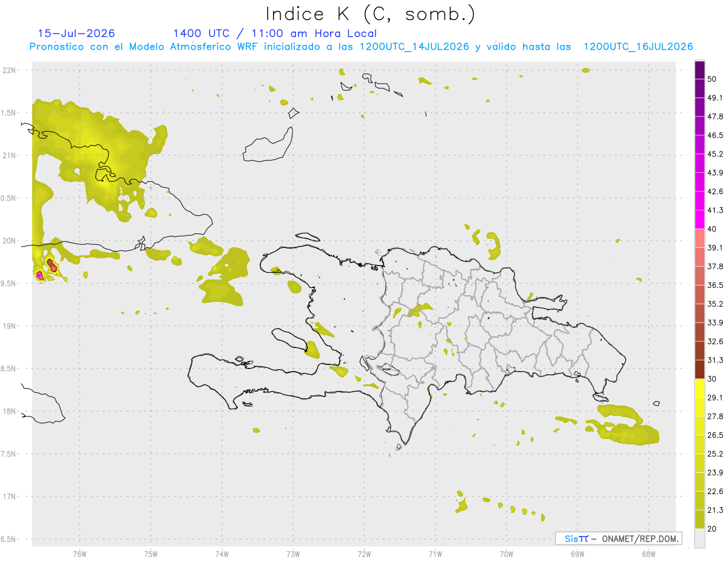Click the "19N" latitude label
The height and width of the screenshot is (562, 728).
click(10, 326)
